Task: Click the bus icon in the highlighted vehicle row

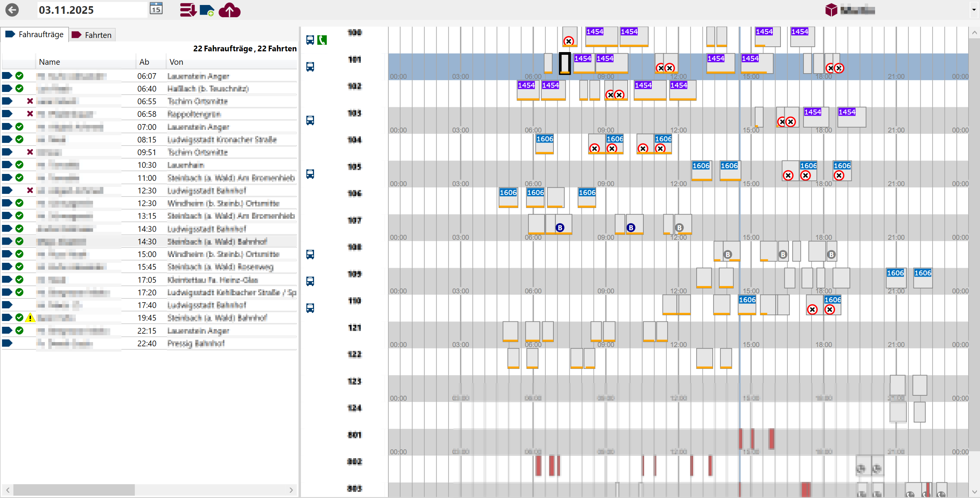Action: [x=310, y=67]
